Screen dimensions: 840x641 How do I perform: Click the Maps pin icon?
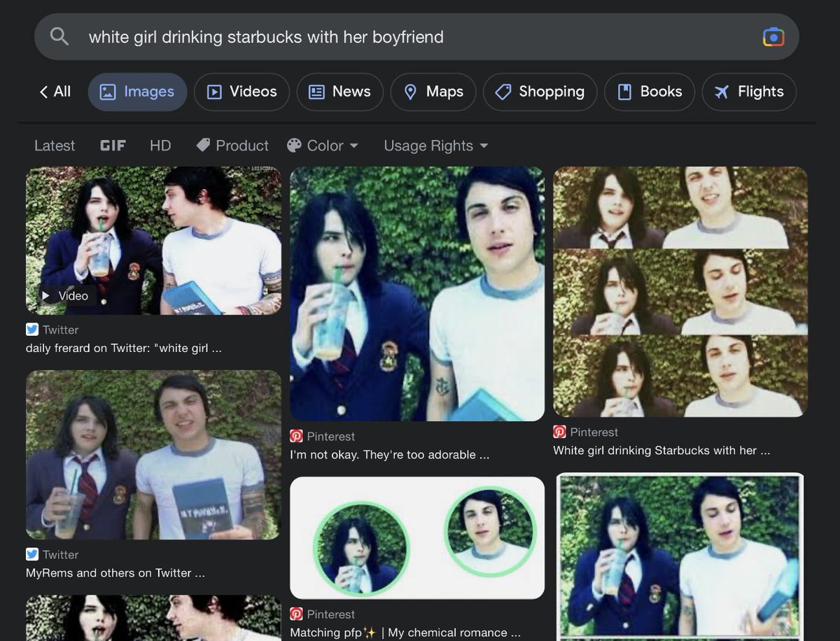[x=411, y=91]
